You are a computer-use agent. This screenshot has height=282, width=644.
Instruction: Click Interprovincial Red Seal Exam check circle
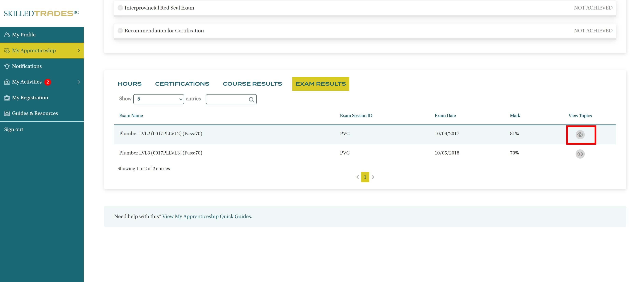pyautogui.click(x=120, y=8)
